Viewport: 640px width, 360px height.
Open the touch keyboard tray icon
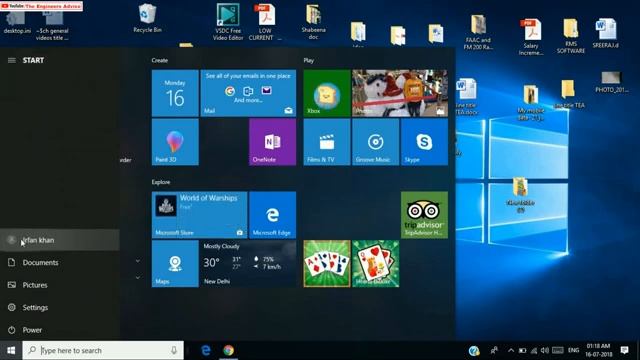pos(558,350)
